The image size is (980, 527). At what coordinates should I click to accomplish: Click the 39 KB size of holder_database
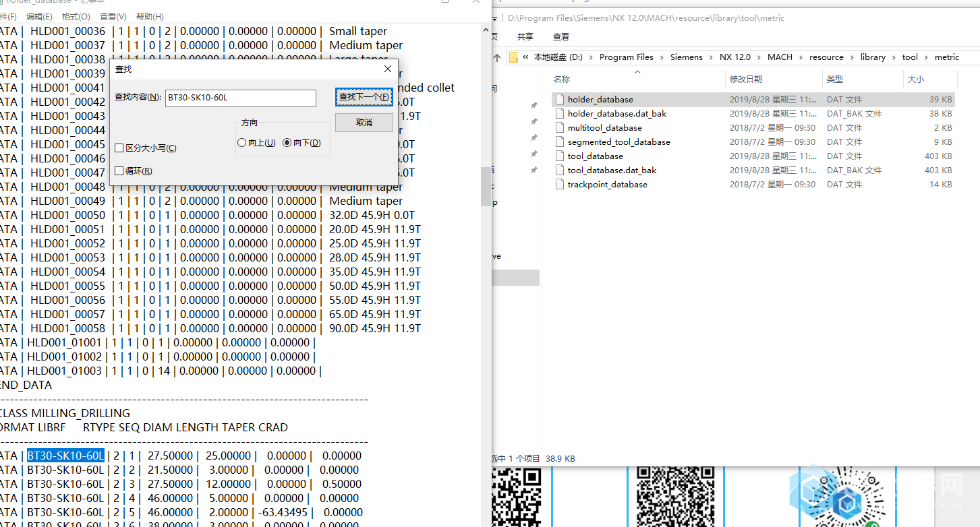pos(941,99)
